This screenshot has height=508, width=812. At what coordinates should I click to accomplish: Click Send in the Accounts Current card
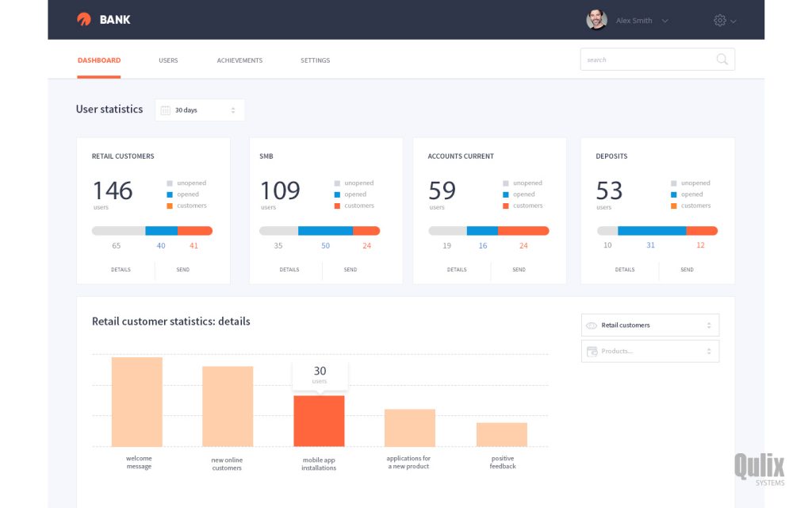pos(519,270)
